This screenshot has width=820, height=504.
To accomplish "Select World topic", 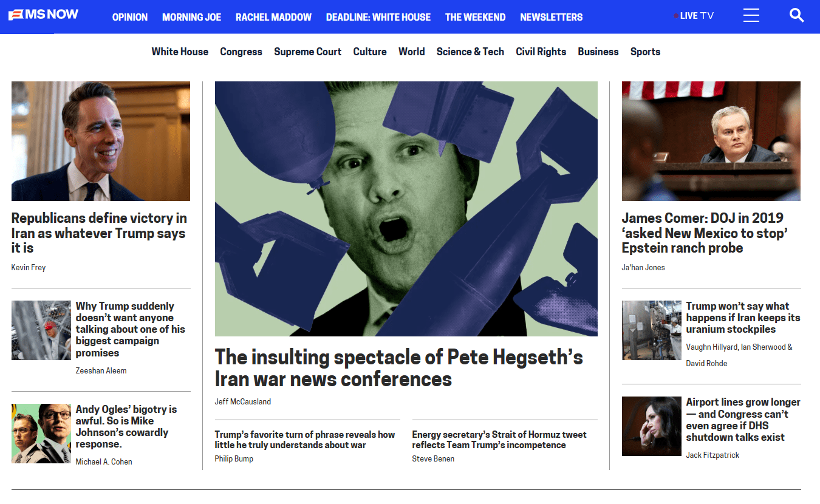I will 411,52.
